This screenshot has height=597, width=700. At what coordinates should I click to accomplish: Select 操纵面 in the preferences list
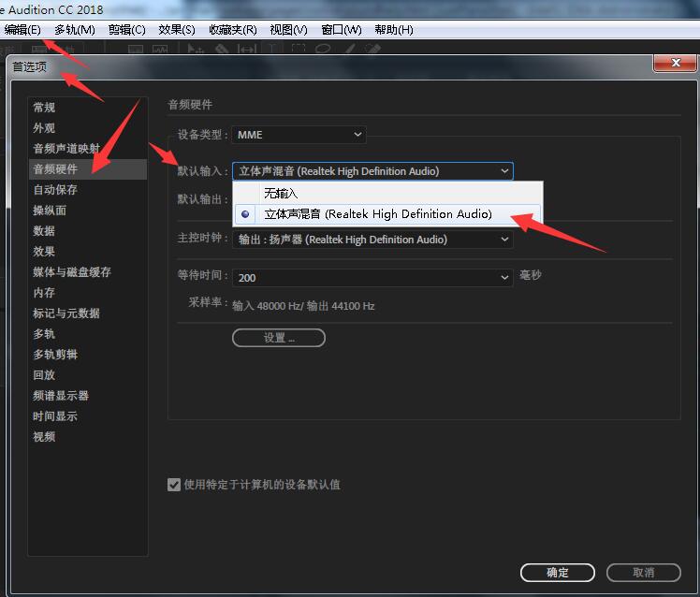(x=88, y=210)
